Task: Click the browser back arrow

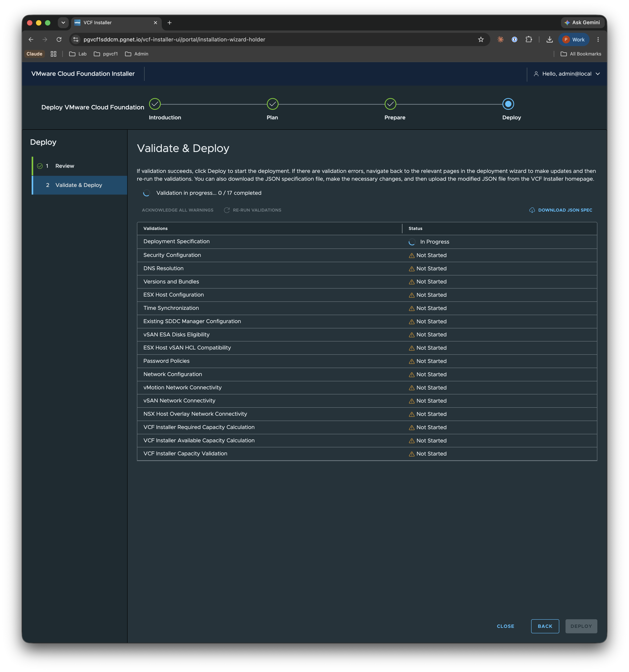Action: click(31, 39)
